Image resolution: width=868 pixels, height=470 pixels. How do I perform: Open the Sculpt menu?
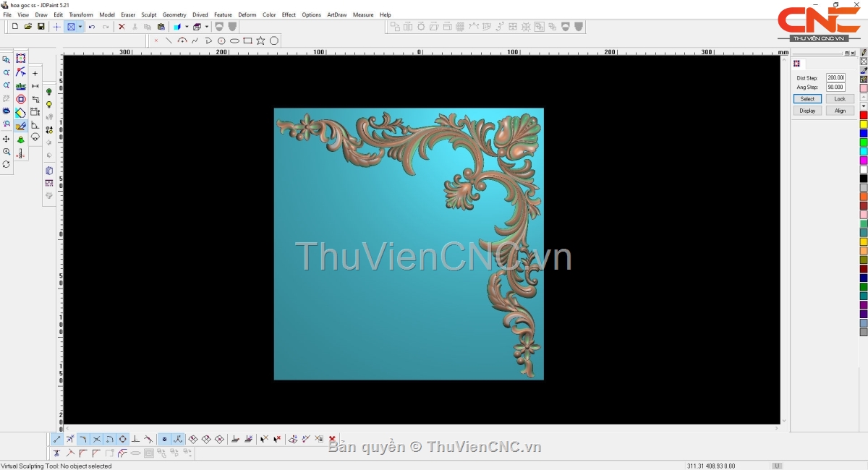pos(148,14)
